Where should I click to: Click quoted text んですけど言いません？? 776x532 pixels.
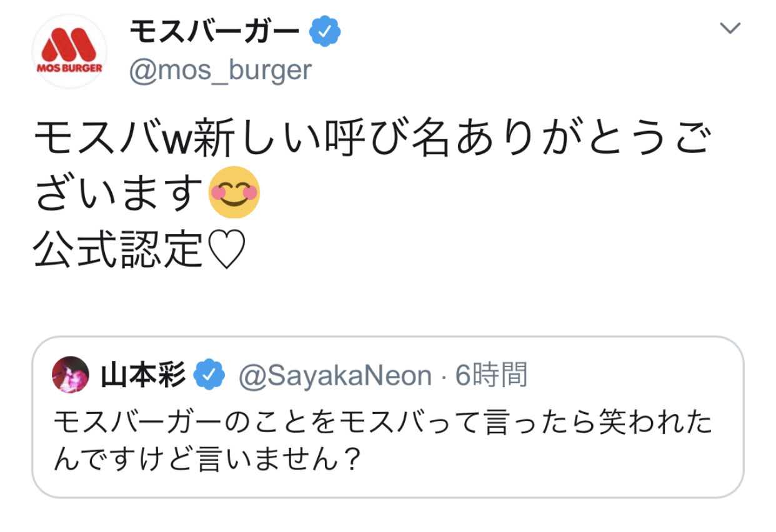click(207, 461)
